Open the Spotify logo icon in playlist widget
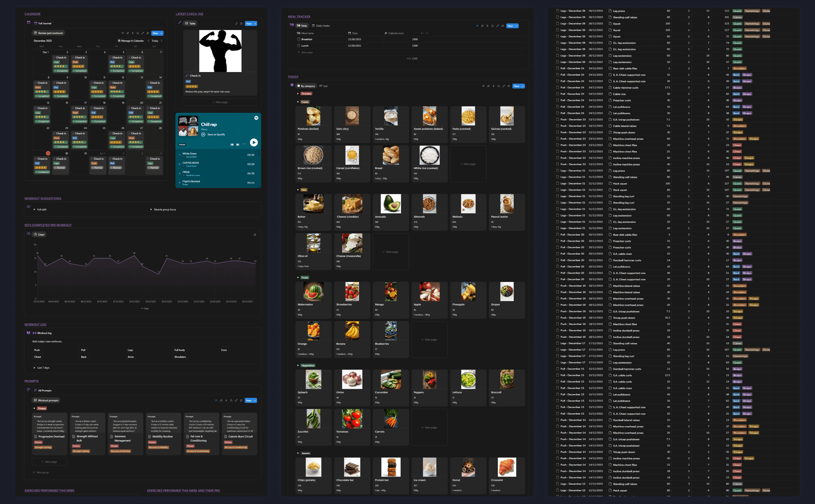The height and width of the screenshot is (504, 815). 256,118
